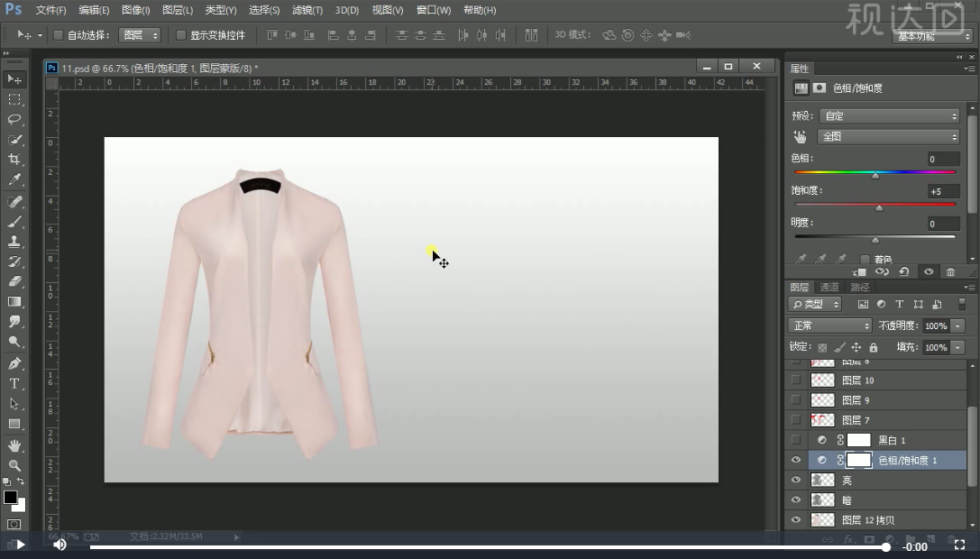
Task: Open the blend mode 正常 dropdown
Action: 829,325
